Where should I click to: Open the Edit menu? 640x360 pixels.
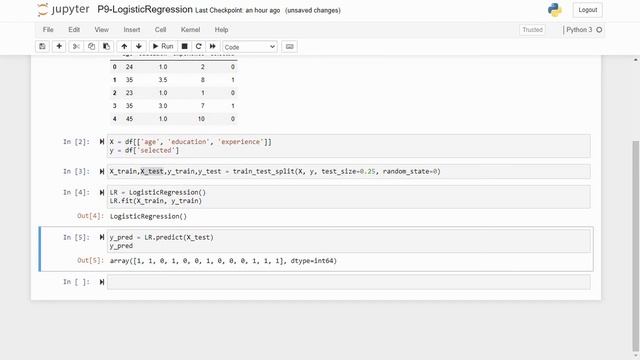pyautogui.click(x=74, y=30)
